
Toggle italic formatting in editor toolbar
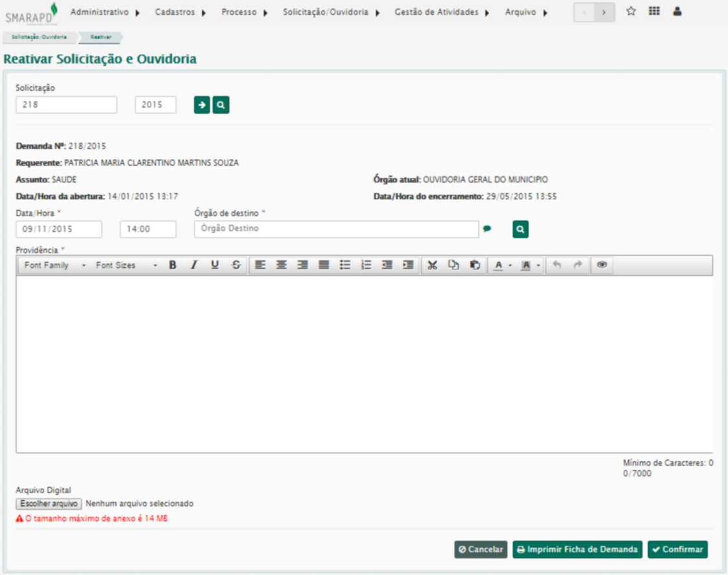pyautogui.click(x=193, y=265)
